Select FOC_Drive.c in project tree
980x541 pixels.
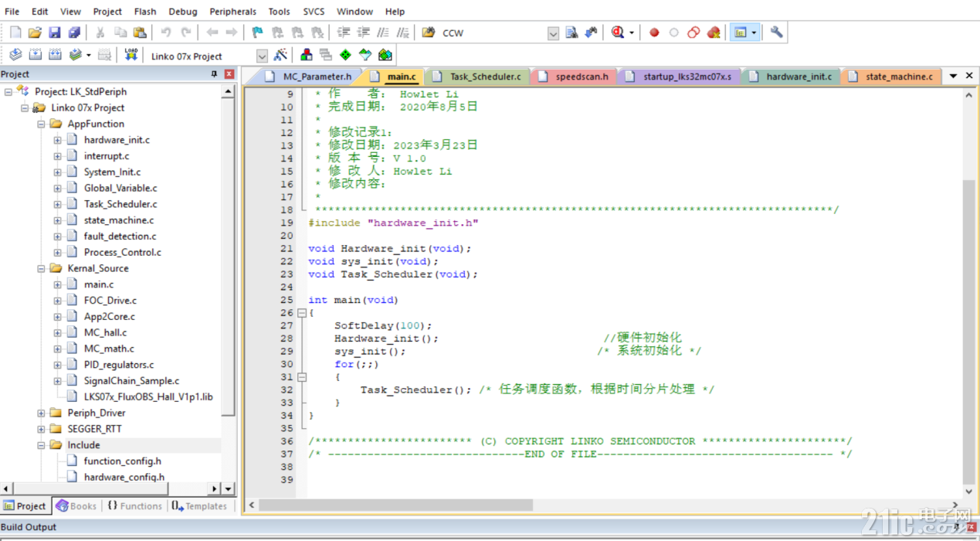coord(110,301)
